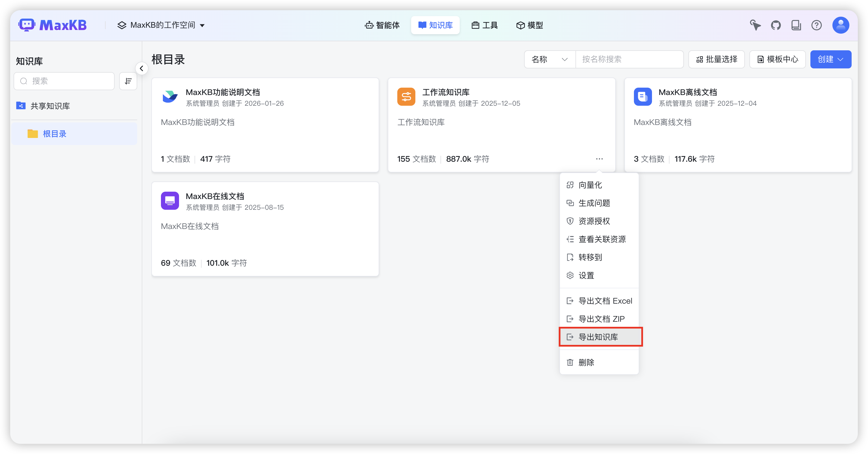868x454 pixels.
Task: Switch to the 模型 tab
Action: coord(529,25)
